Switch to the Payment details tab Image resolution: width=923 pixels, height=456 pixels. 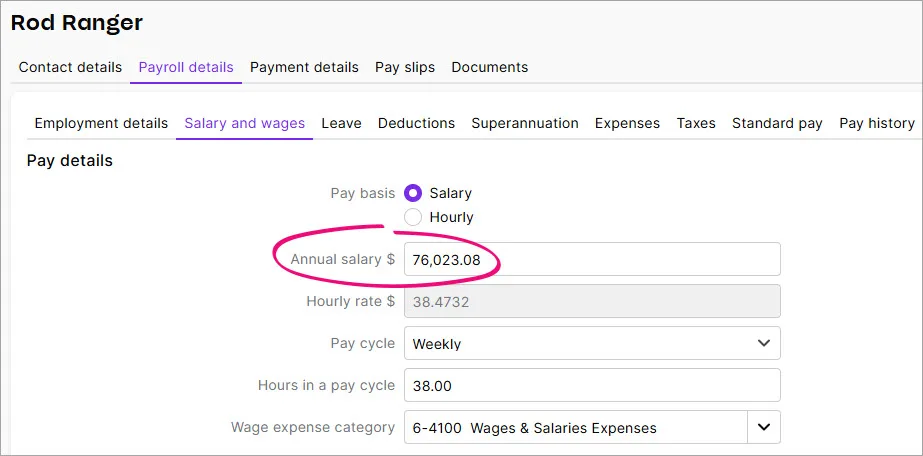(304, 67)
